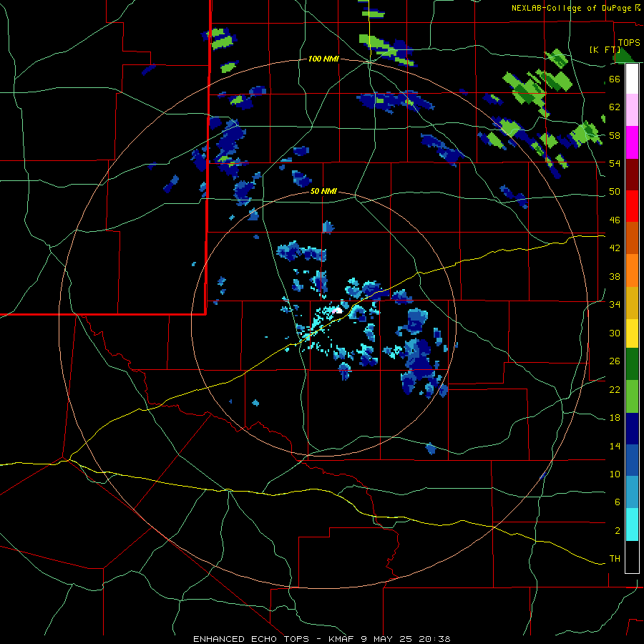Click the white-pink echo top near radar center
The image size is (644, 644).
337,311
